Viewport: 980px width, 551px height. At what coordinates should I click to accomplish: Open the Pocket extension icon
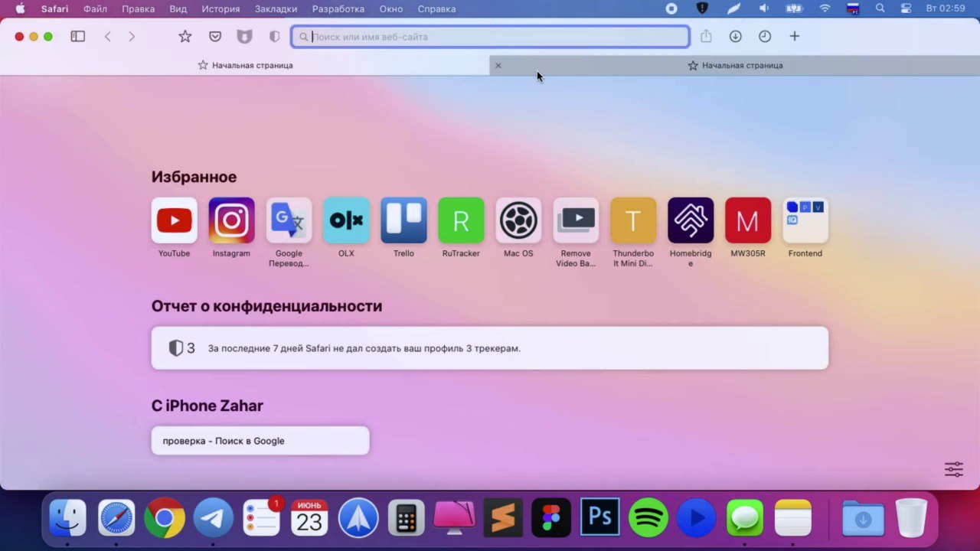tap(215, 36)
